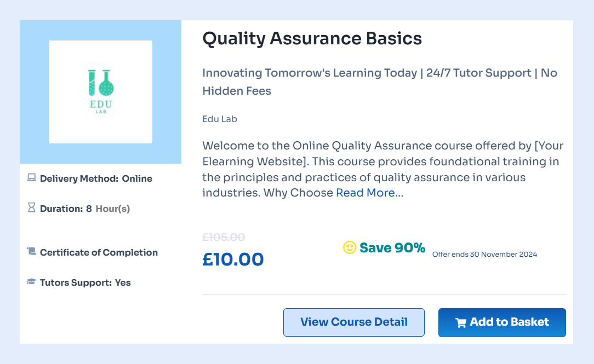Viewport: 594px width, 364px height.
Task: Click the £10.00 discounted price
Action: pyautogui.click(x=233, y=259)
